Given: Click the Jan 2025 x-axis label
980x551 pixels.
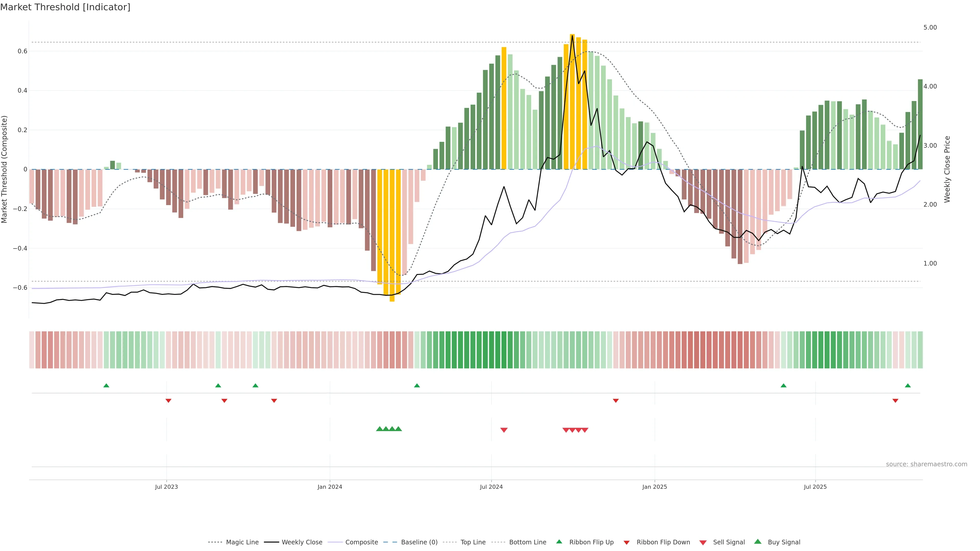Looking at the screenshot, I should (654, 487).
